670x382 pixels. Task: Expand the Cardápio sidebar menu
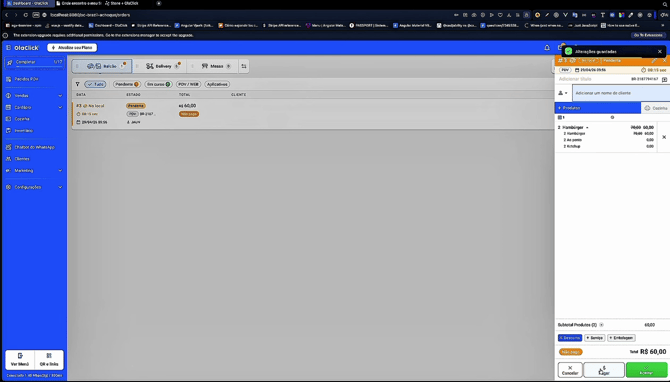coord(34,107)
